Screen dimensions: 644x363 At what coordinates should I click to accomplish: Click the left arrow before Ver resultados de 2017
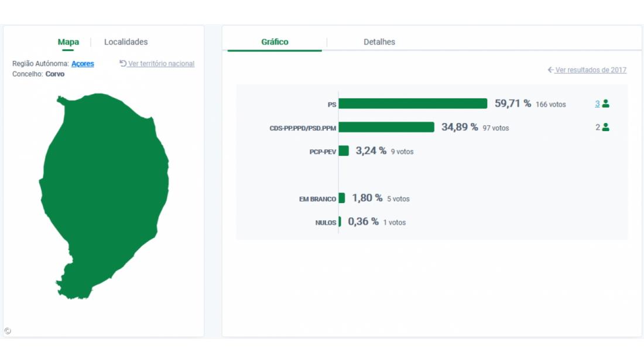[x=550, y=70]
